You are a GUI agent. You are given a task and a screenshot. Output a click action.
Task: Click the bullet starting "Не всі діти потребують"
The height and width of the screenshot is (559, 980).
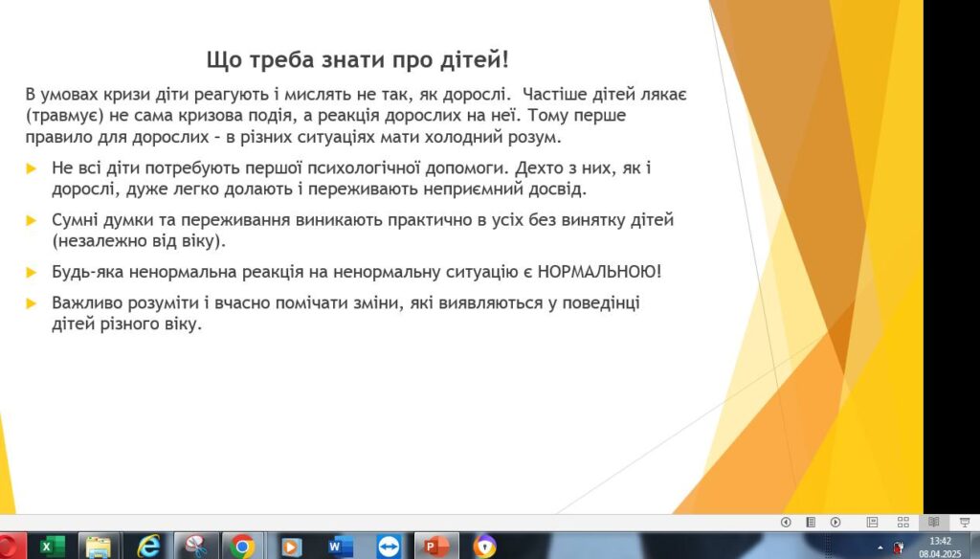point(351,178)
